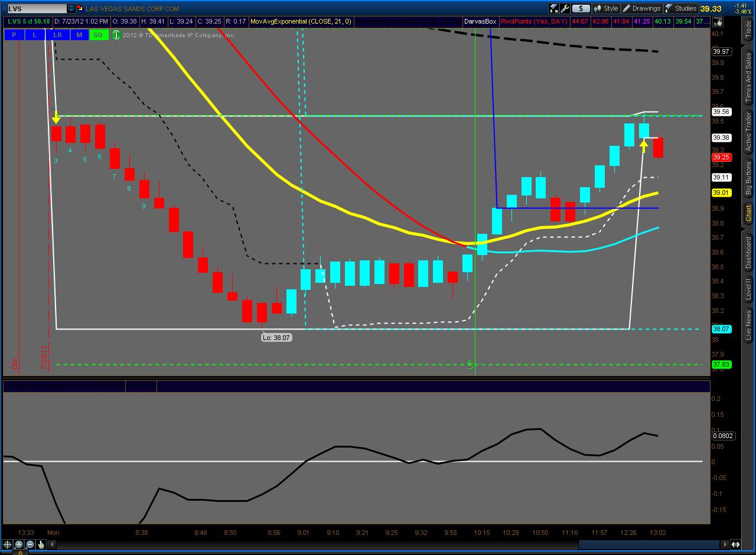
Task: Open the Live News sidebar tab
Action: click(x=748, y=326)
